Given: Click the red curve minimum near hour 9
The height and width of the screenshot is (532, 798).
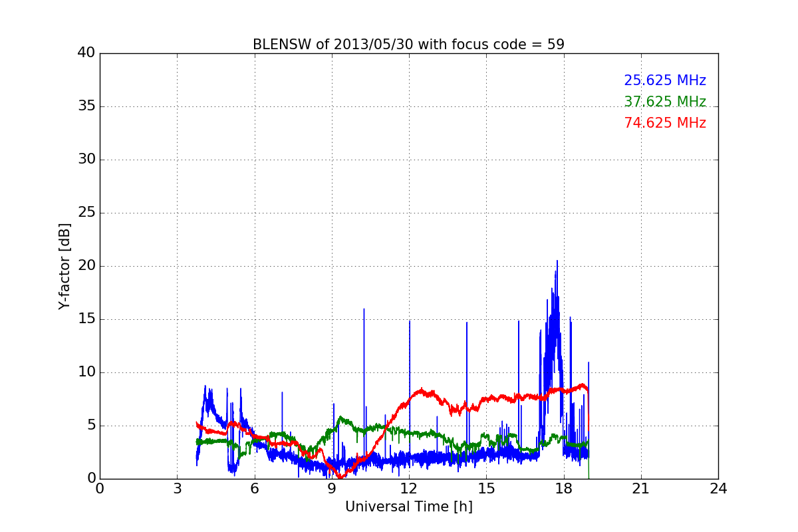Looking at the screenshot, I should 340,476.
